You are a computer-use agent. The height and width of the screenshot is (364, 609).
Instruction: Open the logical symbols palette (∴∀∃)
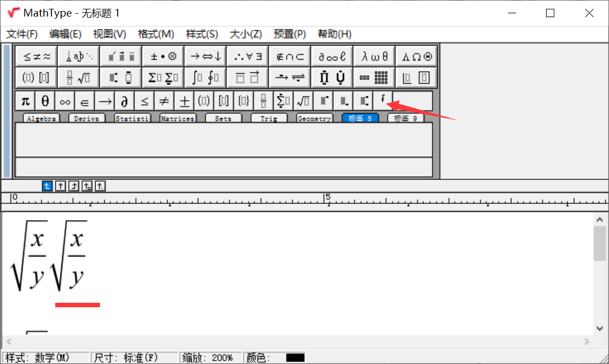[248, 57]
